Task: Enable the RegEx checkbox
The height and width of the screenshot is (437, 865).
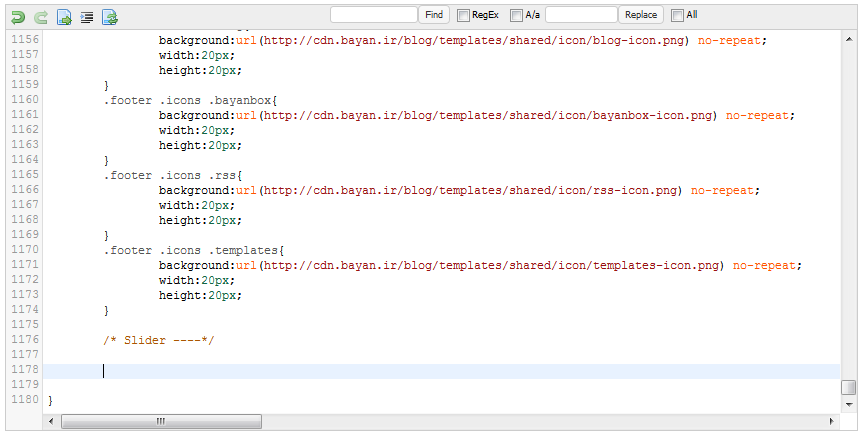Action: 464,15
